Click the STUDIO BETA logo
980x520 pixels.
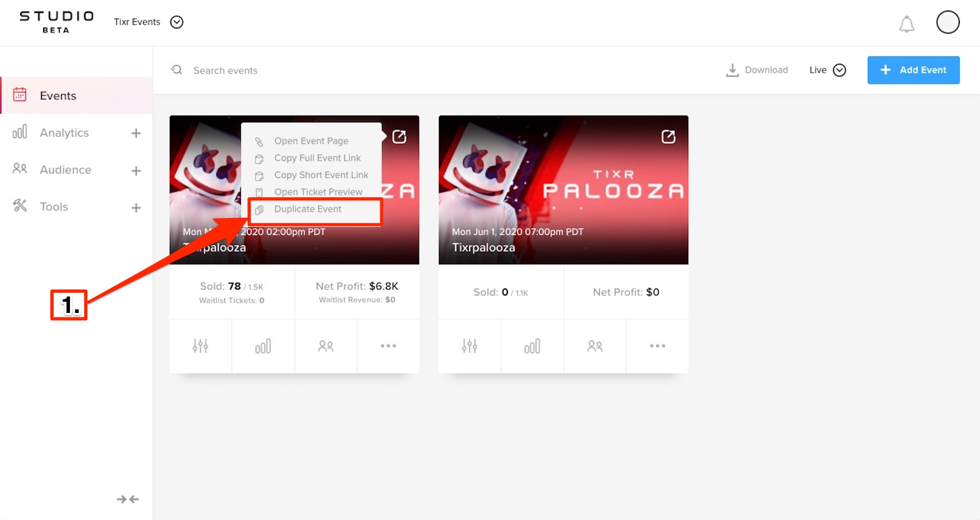(x=56, y=22)
